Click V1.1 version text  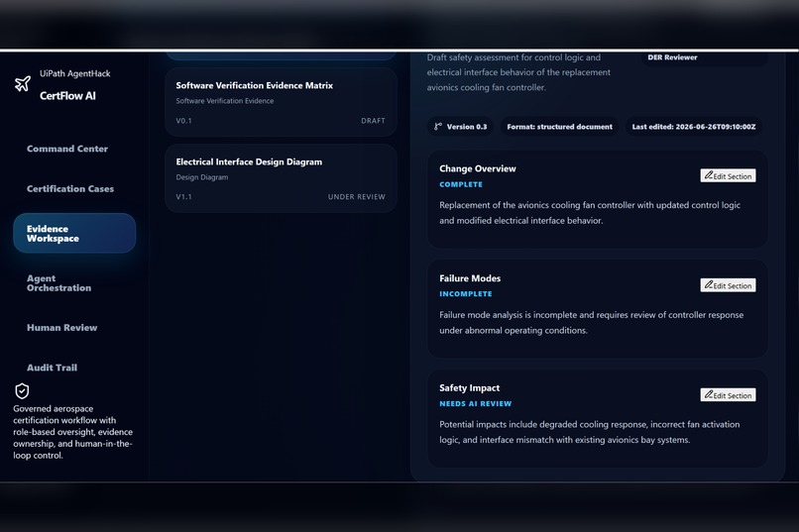coord(184,197)
